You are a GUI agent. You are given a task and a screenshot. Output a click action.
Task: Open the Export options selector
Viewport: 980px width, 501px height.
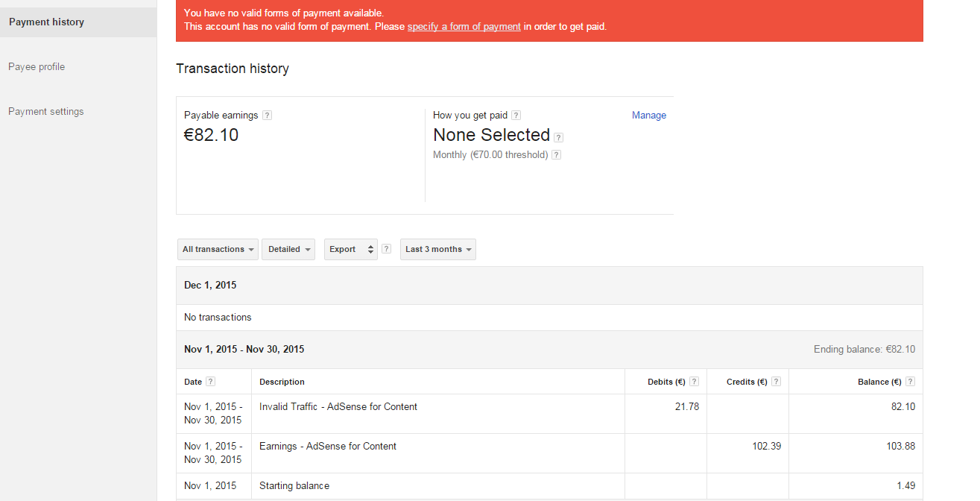[351, 249]
